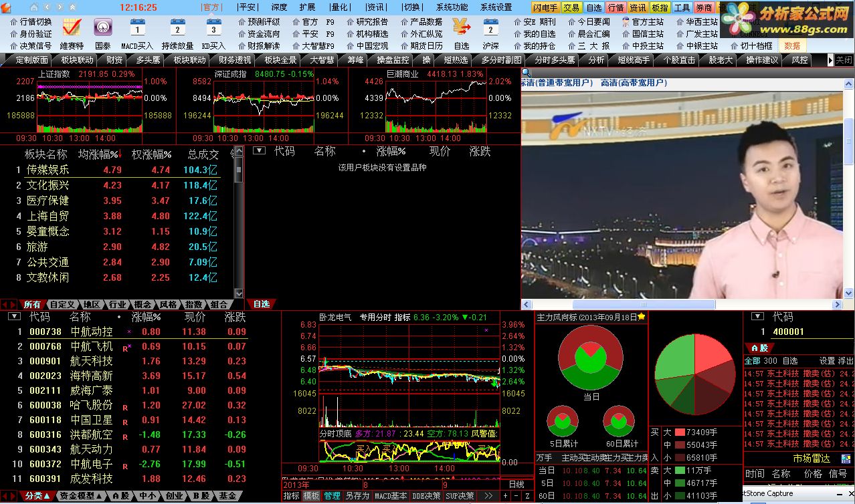
Task: Click the star icon beside 主力风向标
Action: click(642, 317)
